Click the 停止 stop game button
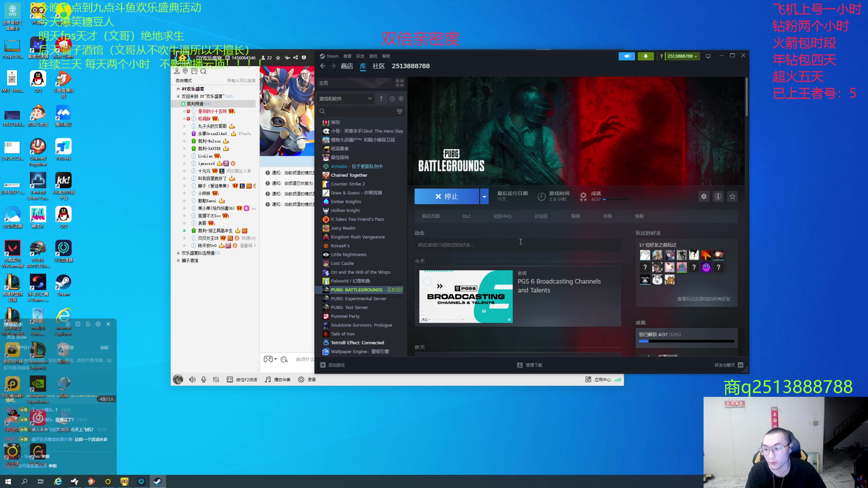This screenshot has height=488, width=868. [x=447, y=197]
